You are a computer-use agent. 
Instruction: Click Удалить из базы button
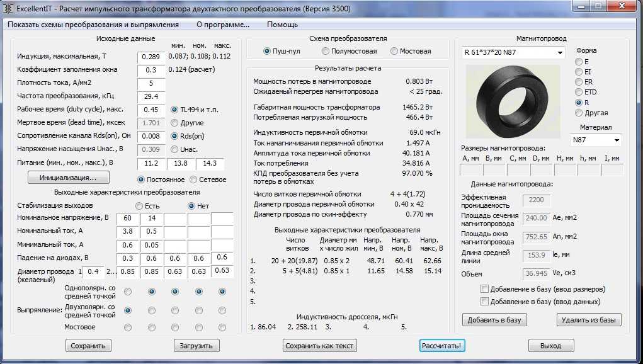[589, 320]
